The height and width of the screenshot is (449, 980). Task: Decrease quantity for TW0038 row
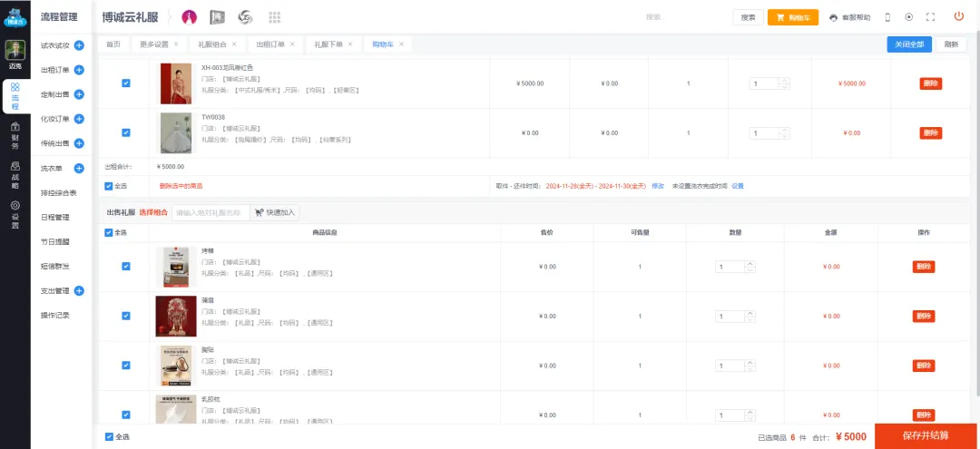(x=784, y=136)
